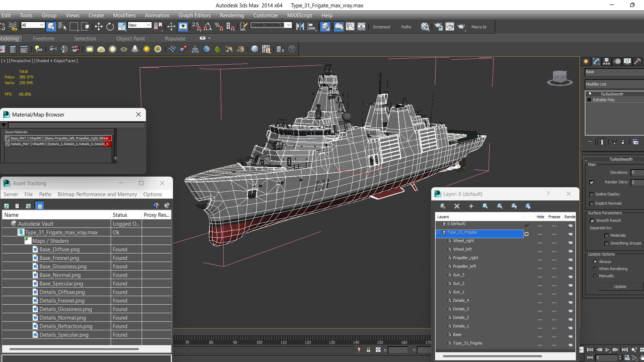This screenshot has height=362, width=644.
Task: Click the Perspective viewport label
Action: [21, 61]
